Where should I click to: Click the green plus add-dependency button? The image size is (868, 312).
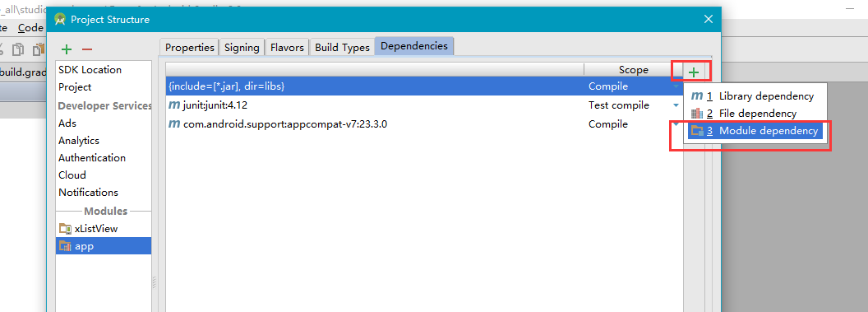(693, 72)
